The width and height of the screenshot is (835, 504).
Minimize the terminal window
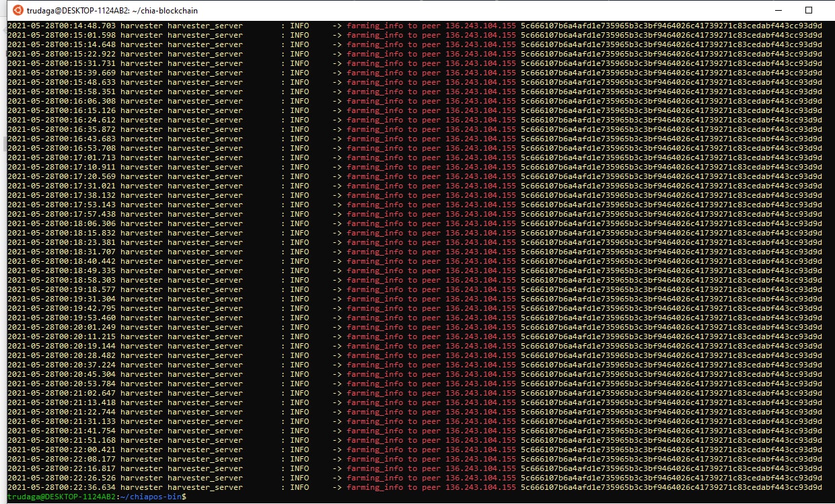(x=778, y=10)
